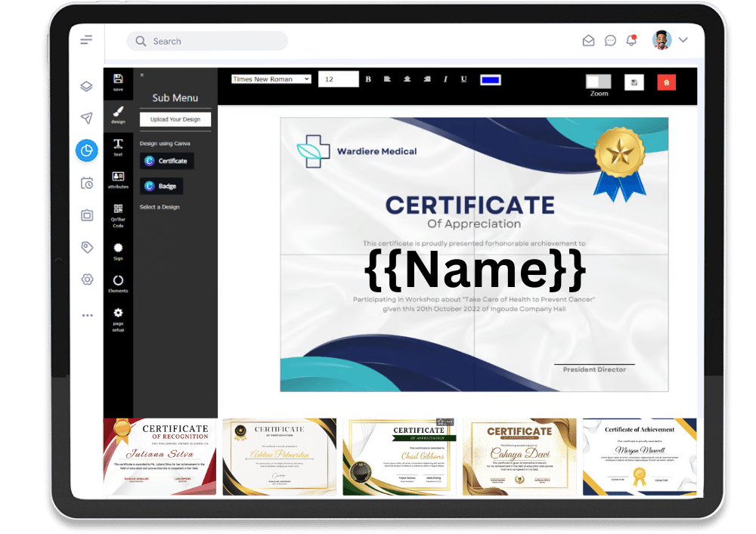
Task: Choose the Cahaya Dewi certificate template
Action: tap(520, 456)
